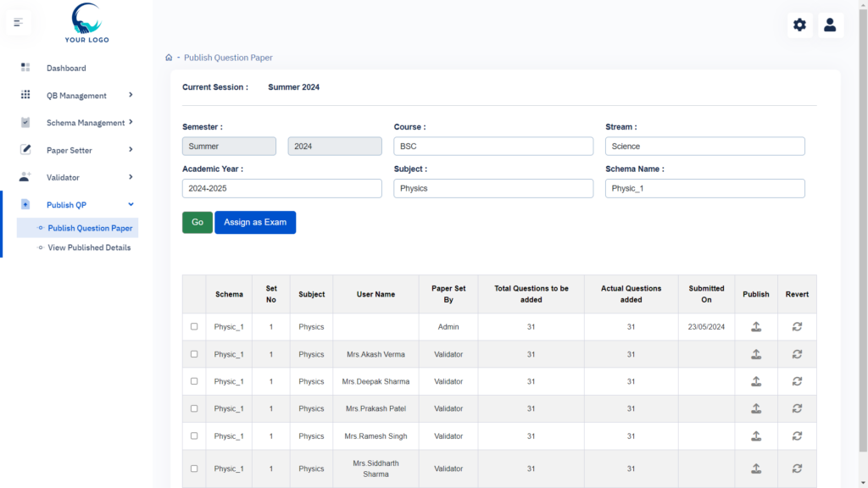Check the Mrs.Akash Verma row checkbox
The image size is (868, 488).
click(x=194, y=353)
